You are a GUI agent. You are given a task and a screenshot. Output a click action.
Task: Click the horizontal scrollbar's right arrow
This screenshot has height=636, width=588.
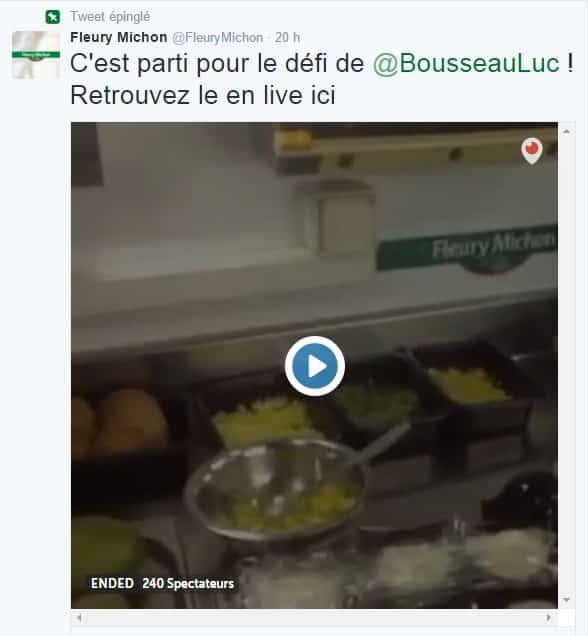pyautogui.click(x=549, y=618)
